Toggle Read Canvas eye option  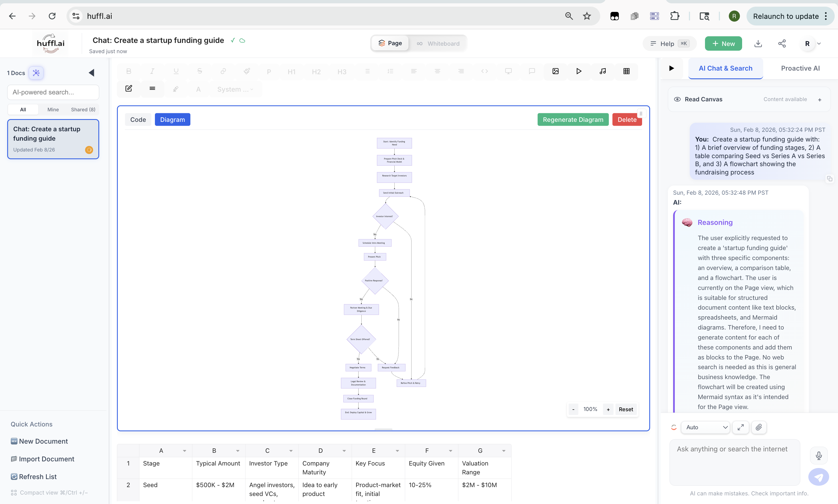(677, 99)
